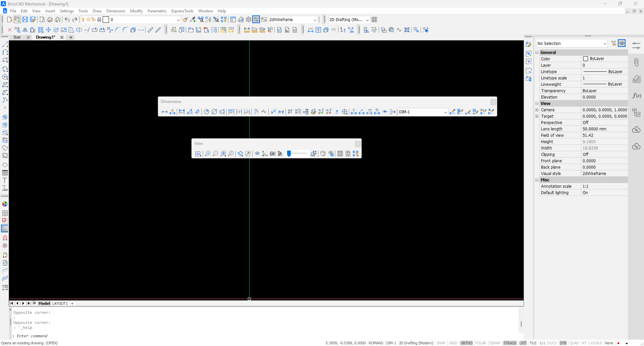This screenshot has height=346, width=644.
Task: Select the Linear dimension tool
Action: (164, 112)
